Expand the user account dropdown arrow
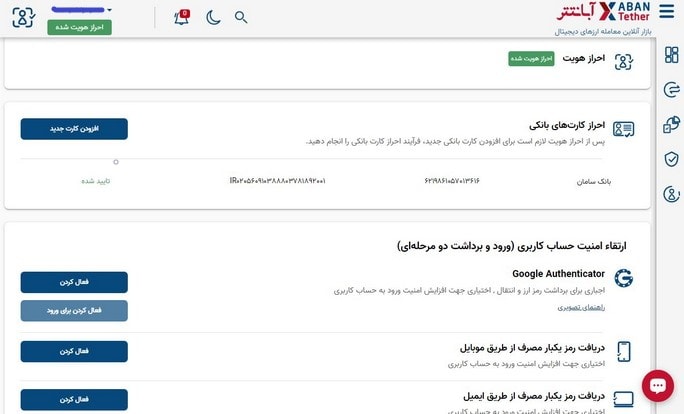The width and height of the screenshot is (684, 414). (x=109, y=10)
